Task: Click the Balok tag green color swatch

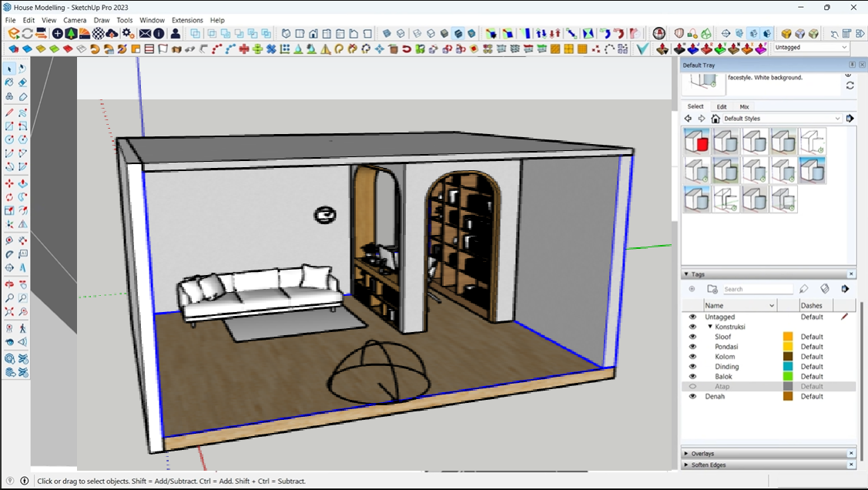Action: tap(788, 377)
